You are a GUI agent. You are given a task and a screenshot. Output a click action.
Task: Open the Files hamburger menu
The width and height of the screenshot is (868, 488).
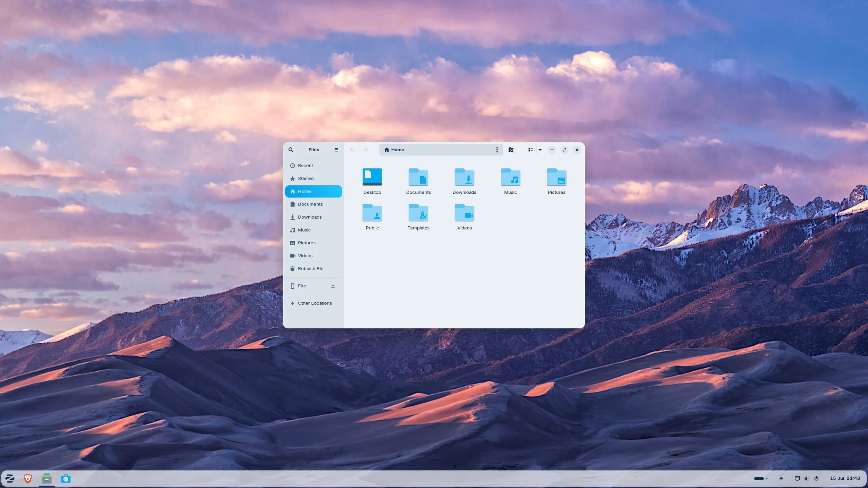[x=336, y=150]
